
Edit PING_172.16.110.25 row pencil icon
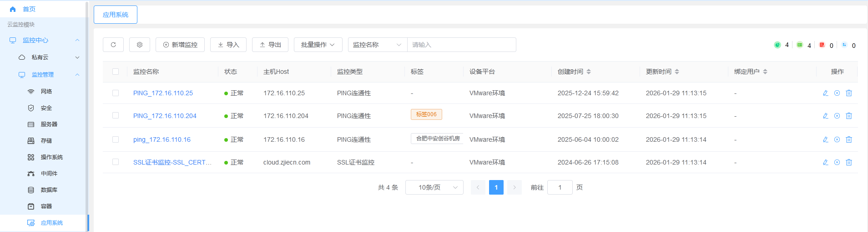click(x=825, y=93)
